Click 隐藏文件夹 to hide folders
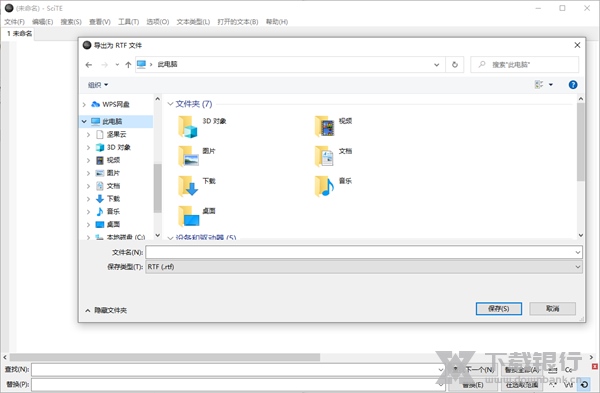 106,310
